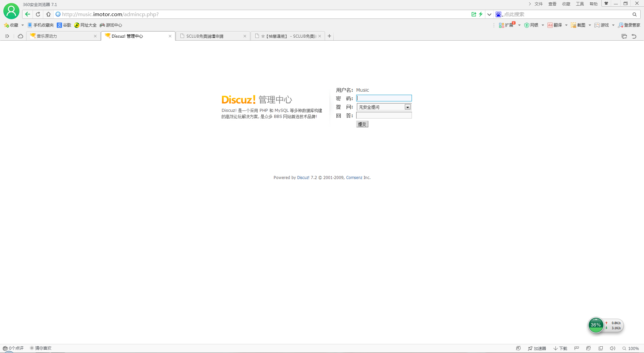Screen dimensions: 644x353
Task: Click the 0个点评 status bar item
Action: coord(13,348)
